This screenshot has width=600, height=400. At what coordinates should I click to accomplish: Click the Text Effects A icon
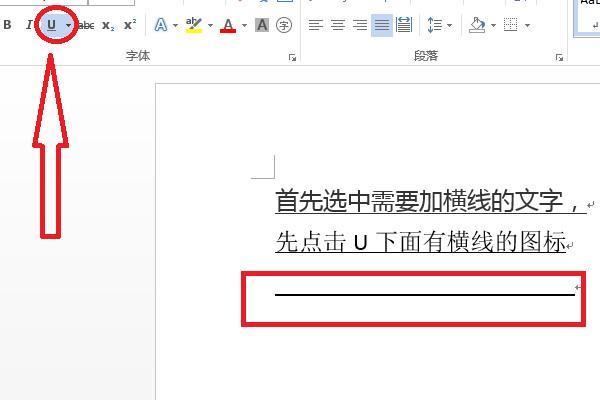tap(161, 25)
